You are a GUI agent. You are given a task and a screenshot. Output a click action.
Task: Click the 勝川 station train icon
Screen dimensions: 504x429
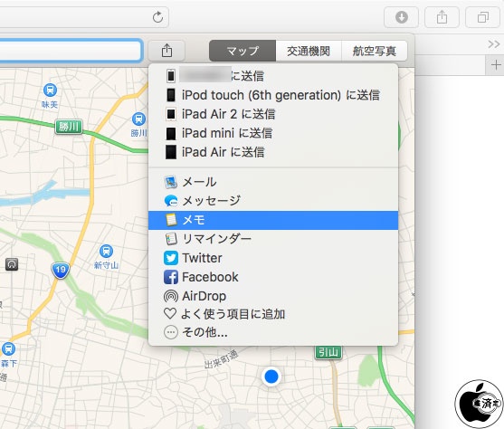tap(138, 119)
